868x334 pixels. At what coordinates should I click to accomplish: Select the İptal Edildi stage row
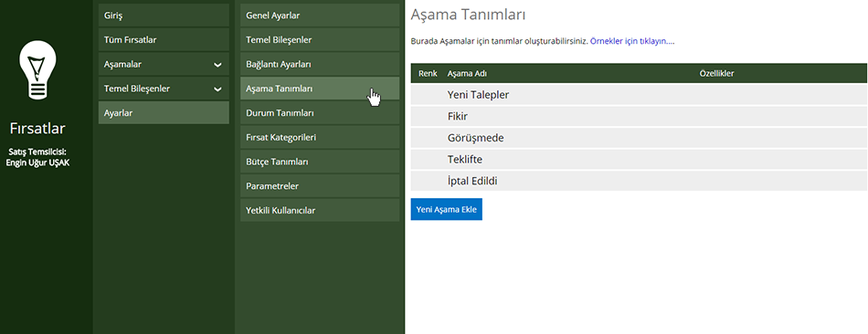pyautogui.click(x=639, y=181)
